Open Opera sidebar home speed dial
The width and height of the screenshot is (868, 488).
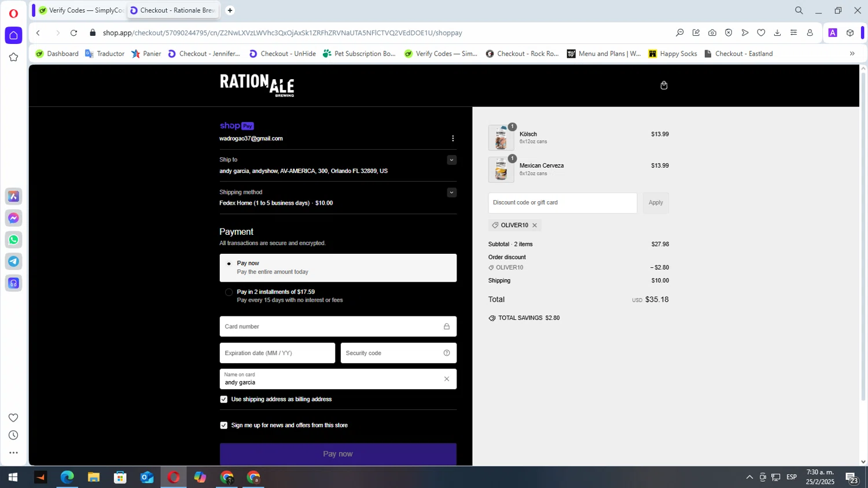tap(13, 35)
